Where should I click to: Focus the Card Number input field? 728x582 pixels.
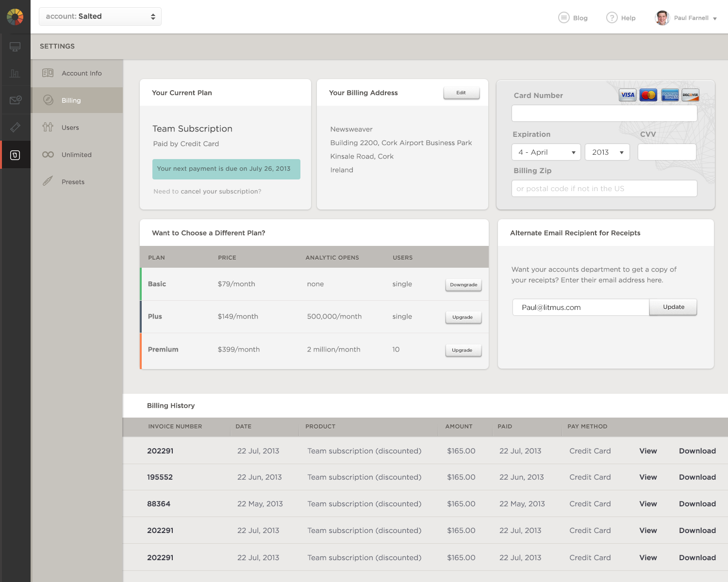604,113
